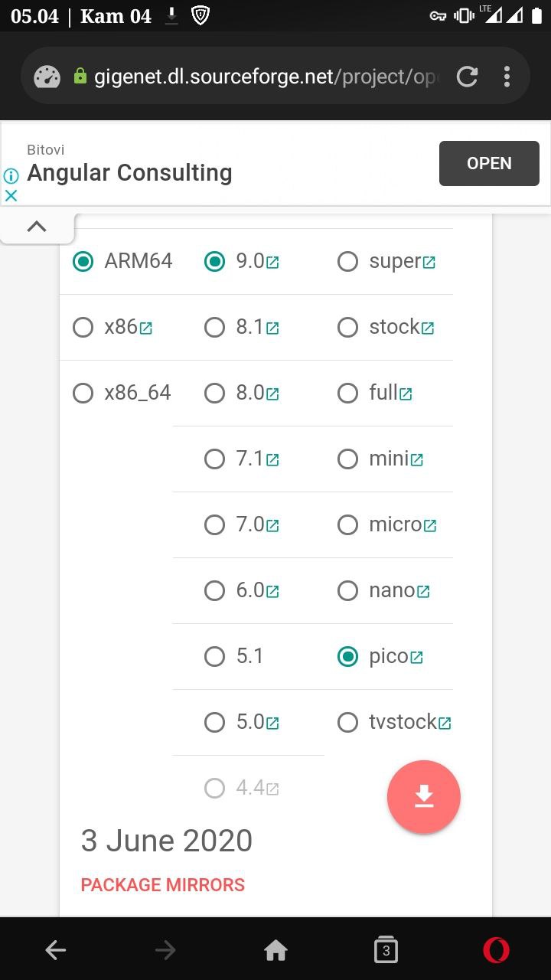Open the tabs counter showing 3
This screenshot has width=551, height=980.
click(x=386, y=950)
